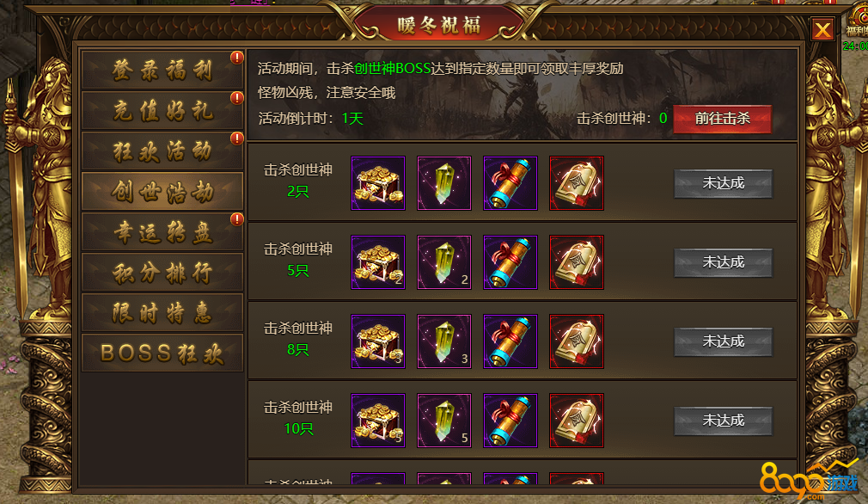The width and height of the screenshot is (868, 504).
Task: Click the red 前往击杀 button
Action: coord(723,119)
